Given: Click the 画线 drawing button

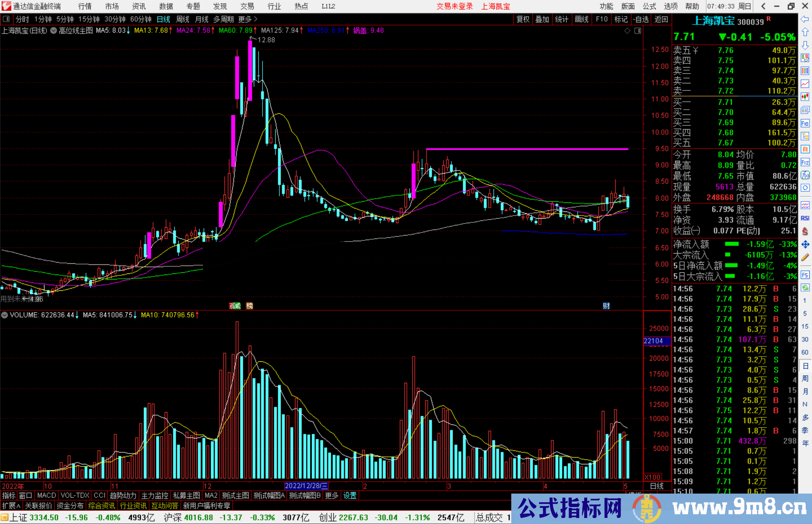Looking at the screenshot, I should [582, 19].
